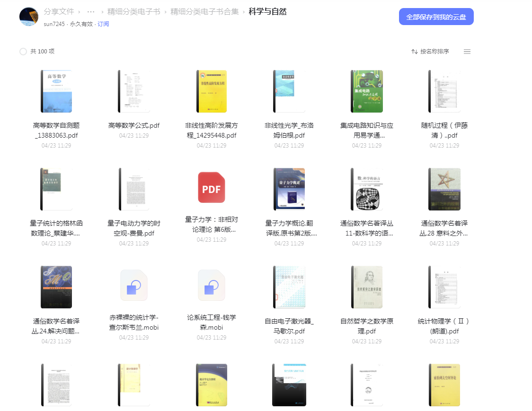
Task: Open the sun7245 user avatar
Action: coord(29,17)
